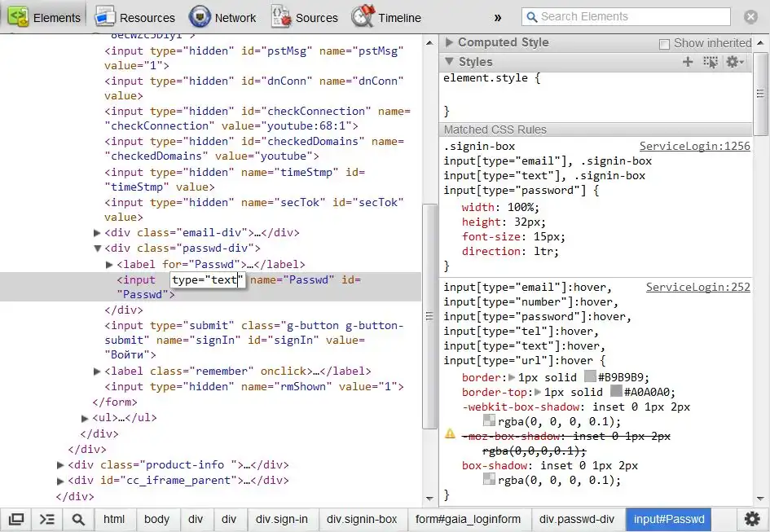Collapse the passwd-div node
770x532 pixels.
tap(98, 248)
